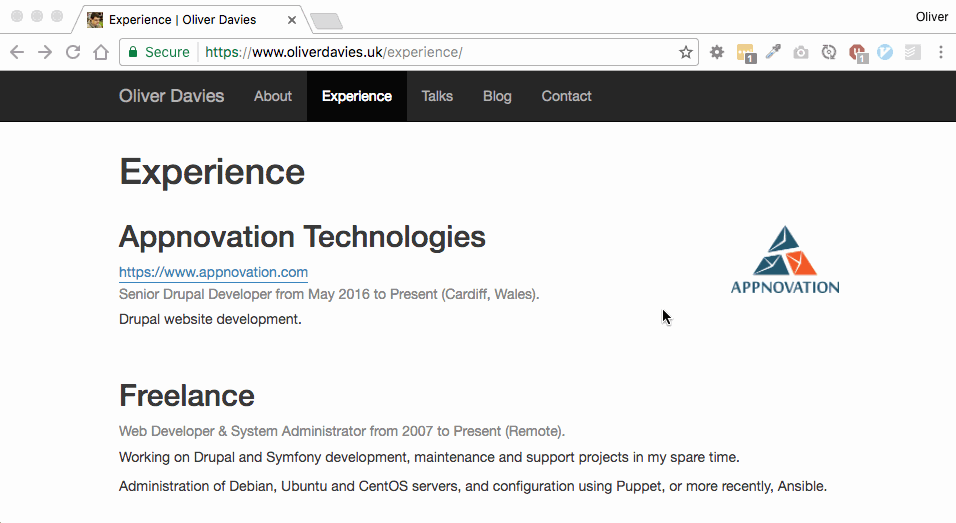Bookmark this page with the star
This screenshot has height=523, width=956.
(x=686, y=53)
